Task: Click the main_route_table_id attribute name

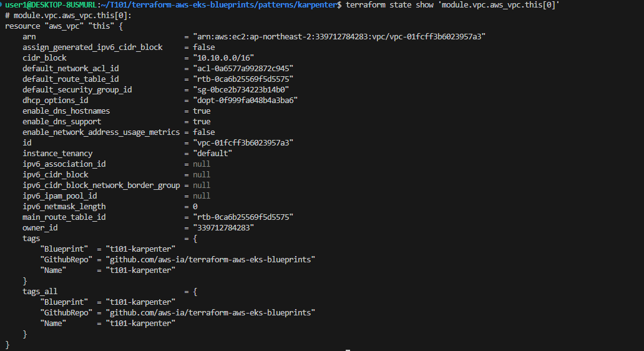Action: 64,217
